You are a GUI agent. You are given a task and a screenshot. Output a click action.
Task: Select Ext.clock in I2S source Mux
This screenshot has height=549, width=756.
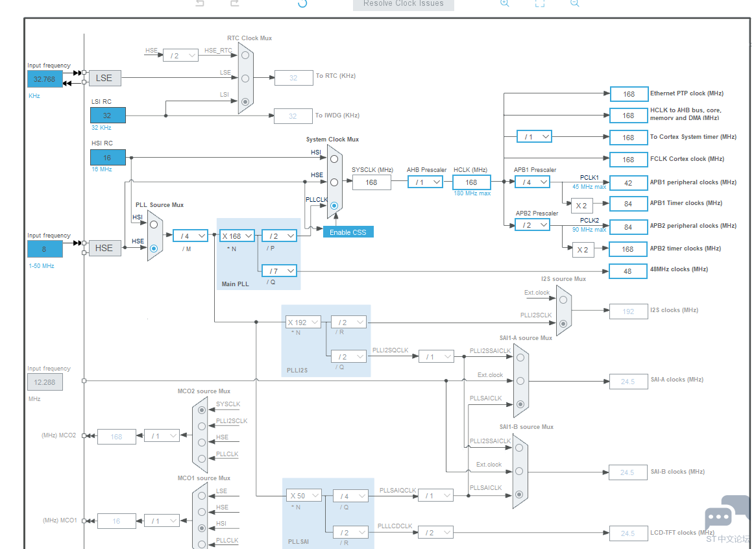click(x=563, y=300)
